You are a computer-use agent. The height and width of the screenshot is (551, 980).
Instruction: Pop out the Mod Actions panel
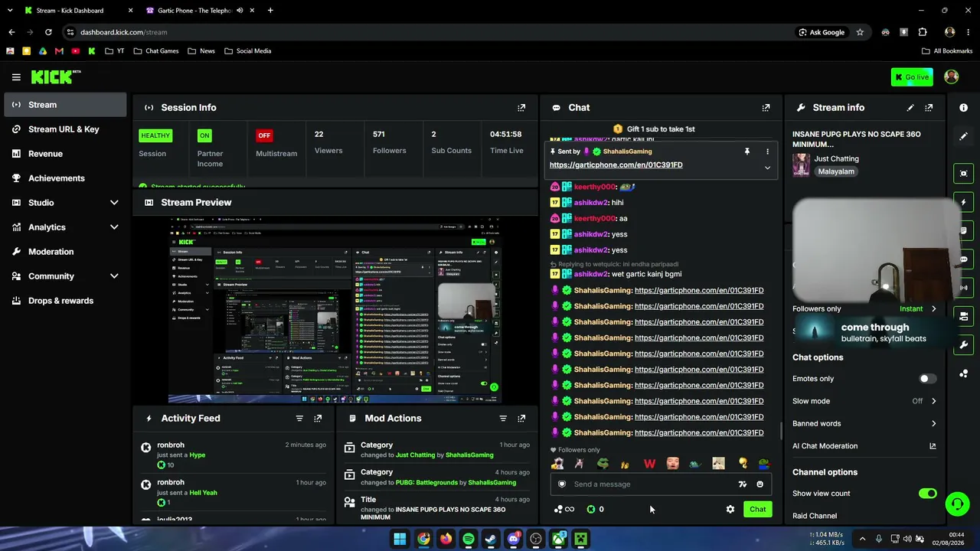521,419
